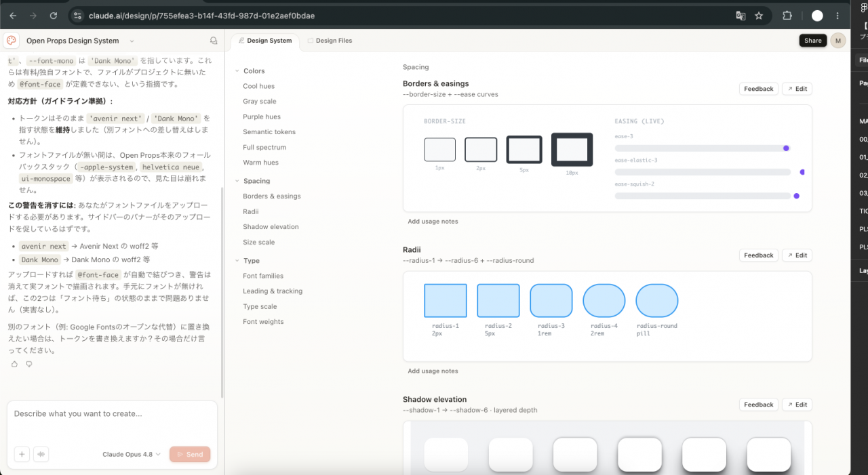The height and width of the screenshot is (475, 868).
Task: Click the ease-squish-2 easing track
Action: [703, 196]
